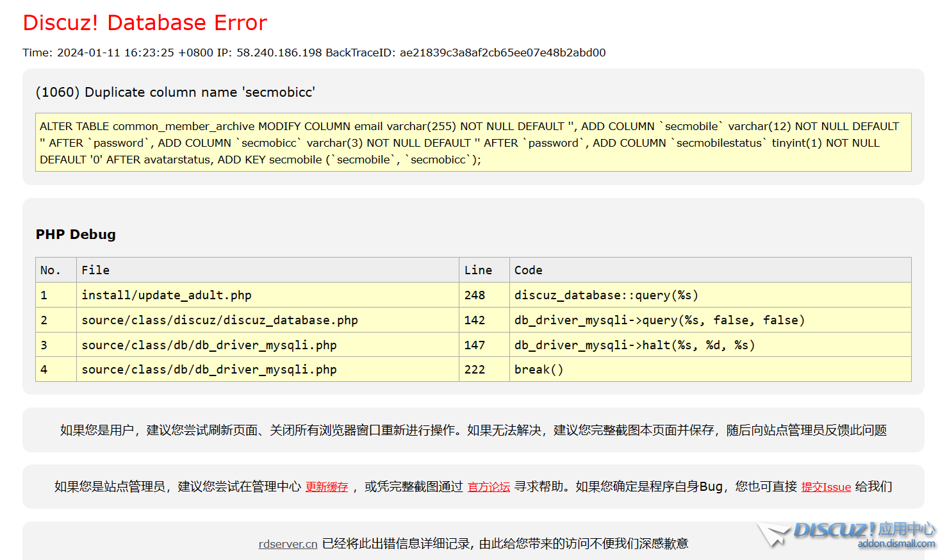Click line number 147 cell
Viewport: 947px width, 560px height.
pos(484,345)
